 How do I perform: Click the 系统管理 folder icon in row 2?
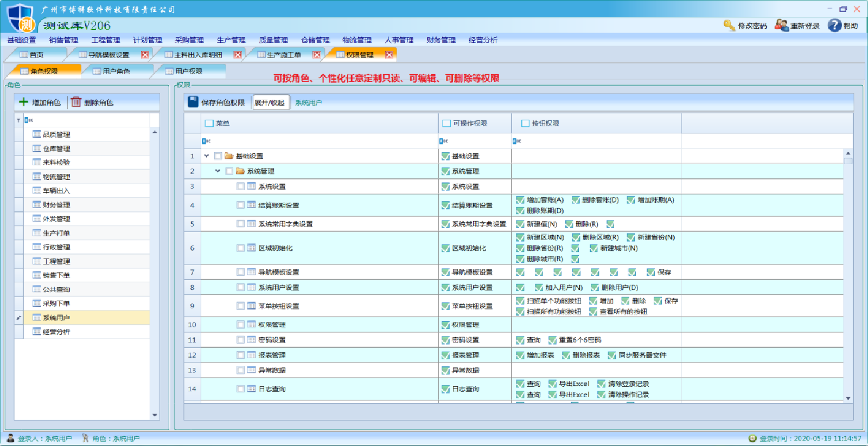click(240, 171)
